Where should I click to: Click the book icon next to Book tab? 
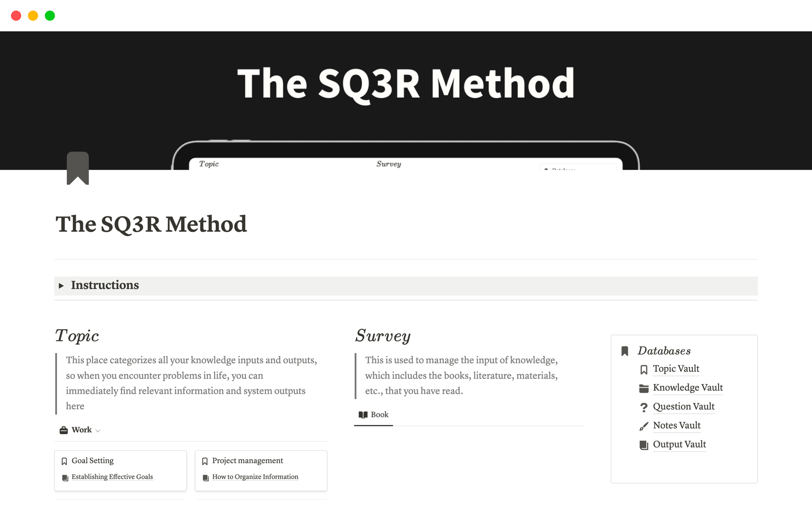coord(362,414)
